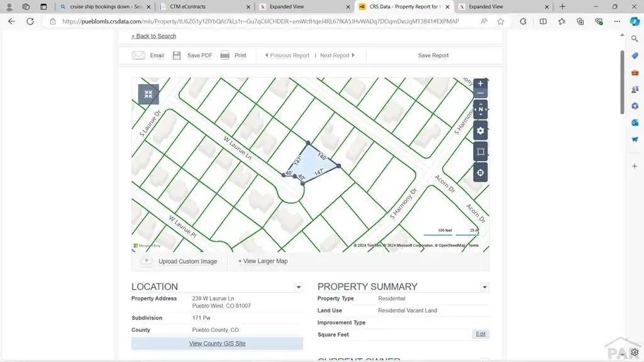Screen dimensions: 644x362
Task: Click Previous Report link
Action: [287, 55]
